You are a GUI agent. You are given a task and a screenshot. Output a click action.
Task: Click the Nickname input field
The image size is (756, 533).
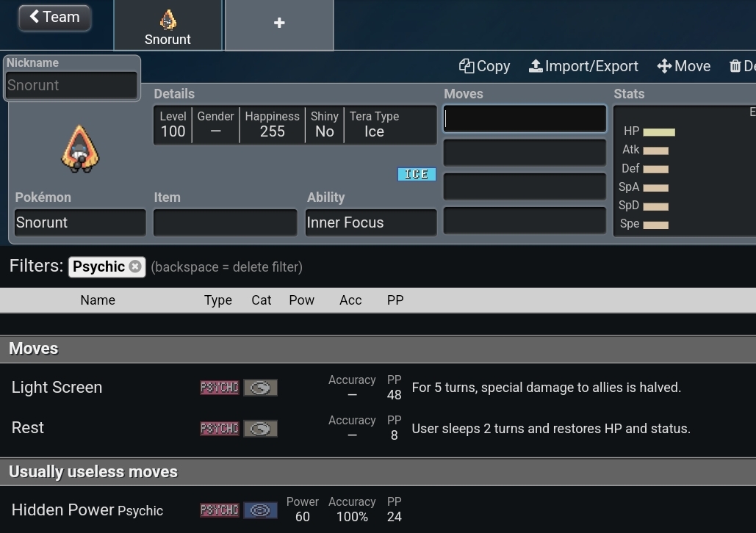71,85
